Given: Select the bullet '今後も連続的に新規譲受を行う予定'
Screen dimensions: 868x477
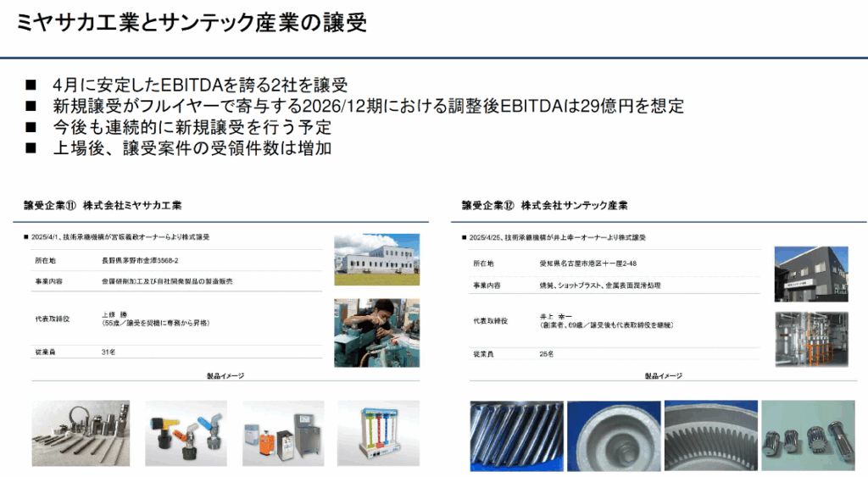Looking at the screenshot, I should (192, 127).
